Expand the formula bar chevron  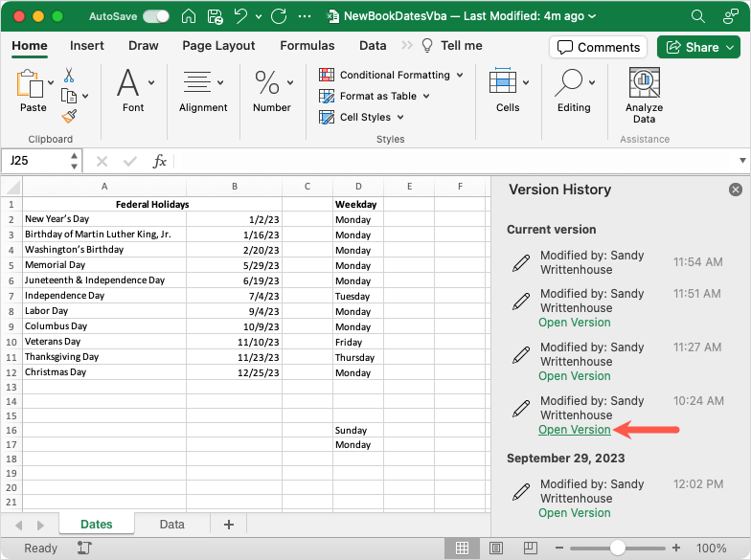pos(742,161)
